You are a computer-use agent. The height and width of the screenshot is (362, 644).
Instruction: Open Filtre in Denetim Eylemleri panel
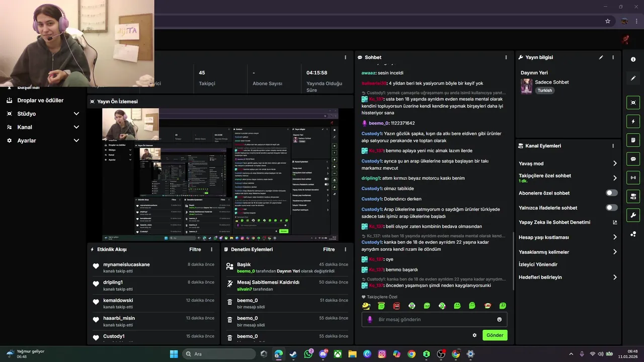pyautogui.click(x=329, y=249)
